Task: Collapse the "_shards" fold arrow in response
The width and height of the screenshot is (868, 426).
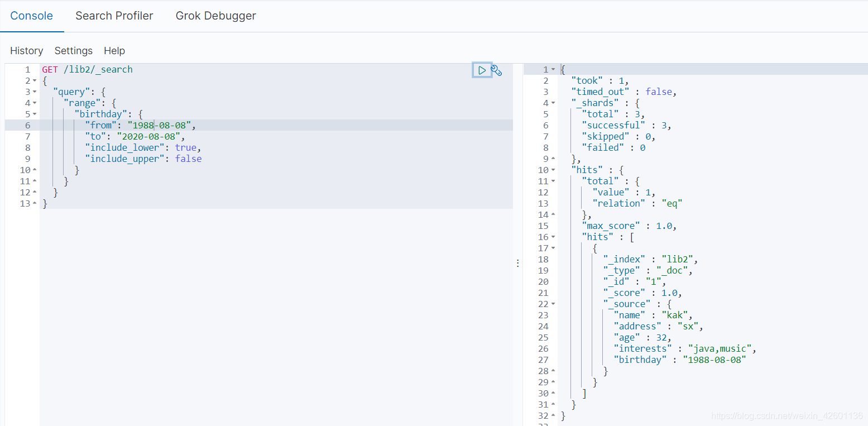Action: [553, 103]
